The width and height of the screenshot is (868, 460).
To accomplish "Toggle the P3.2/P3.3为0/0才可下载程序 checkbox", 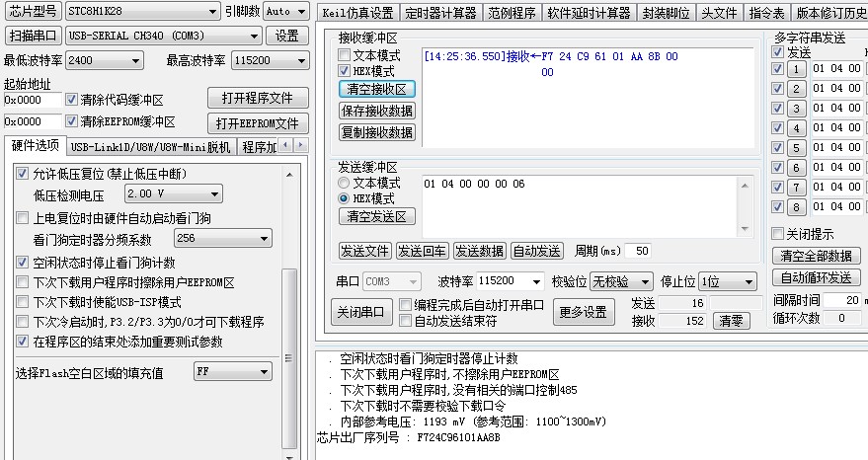I will (x=22, y=321).
